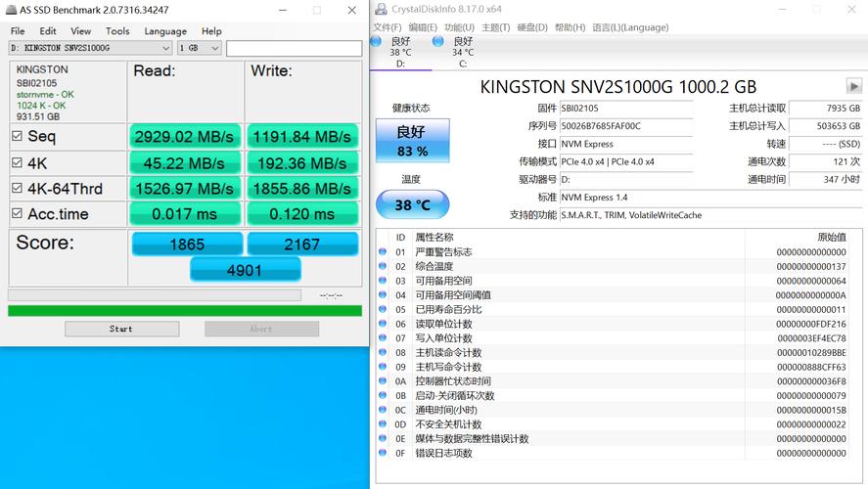Open the Edit menu in AS SSD Benchmark
The image size is (868, 489).
tap(48, 31)
